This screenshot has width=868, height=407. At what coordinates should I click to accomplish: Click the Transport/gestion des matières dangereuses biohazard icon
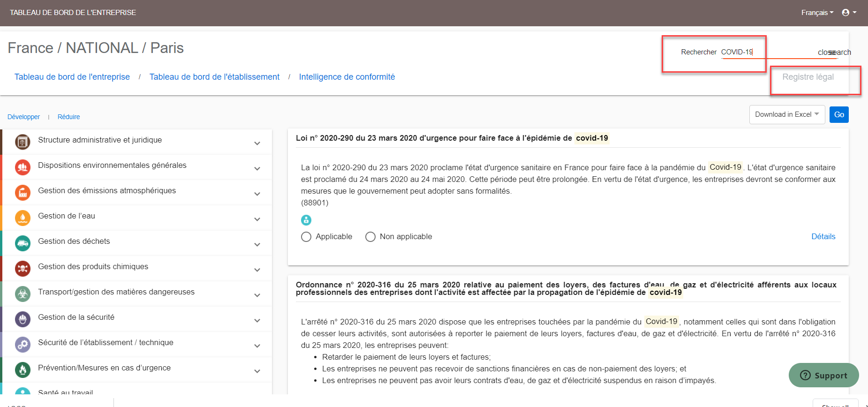point(23,294)
